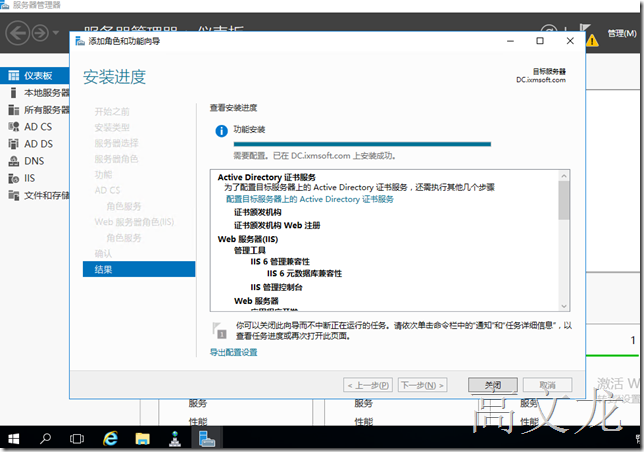Viewport: 644px width, 452px height.
Task: Maximize the wizard window
Action: point(540,41)
